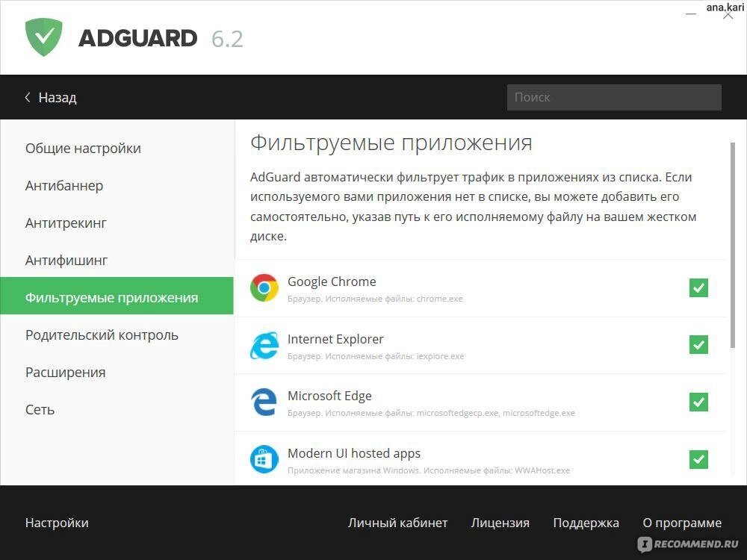Image resolution: width=747 pixels, height=560 pixels.
Task: Open О программе
Action: tap(682, 523)
